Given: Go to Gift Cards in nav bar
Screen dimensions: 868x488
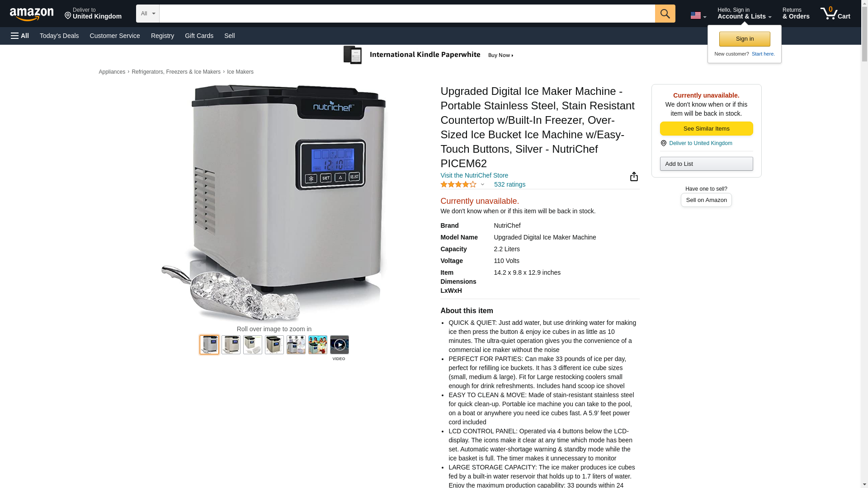Looking at the screenshot, I should pos(199,36).
